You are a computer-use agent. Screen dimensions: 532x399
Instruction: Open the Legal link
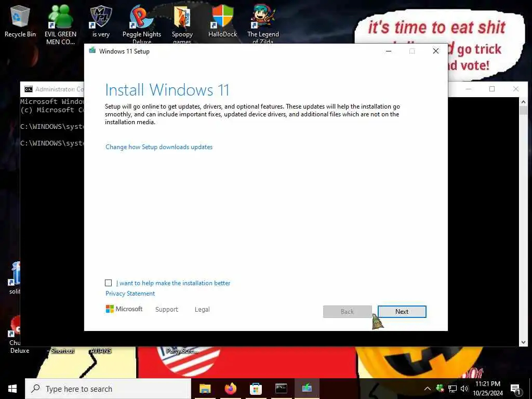[202, 310]
